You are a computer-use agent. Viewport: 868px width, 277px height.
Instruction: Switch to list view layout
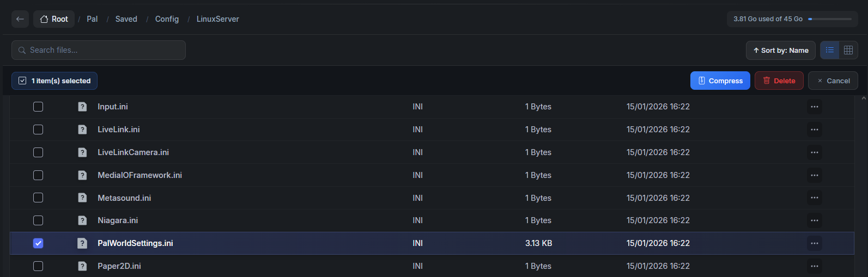830,50
